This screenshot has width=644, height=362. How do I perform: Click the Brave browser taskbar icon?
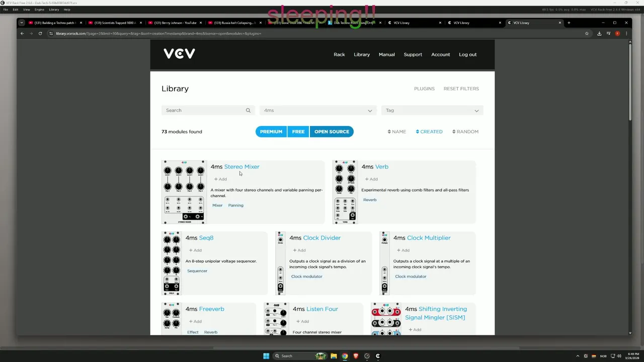[356, 356]
